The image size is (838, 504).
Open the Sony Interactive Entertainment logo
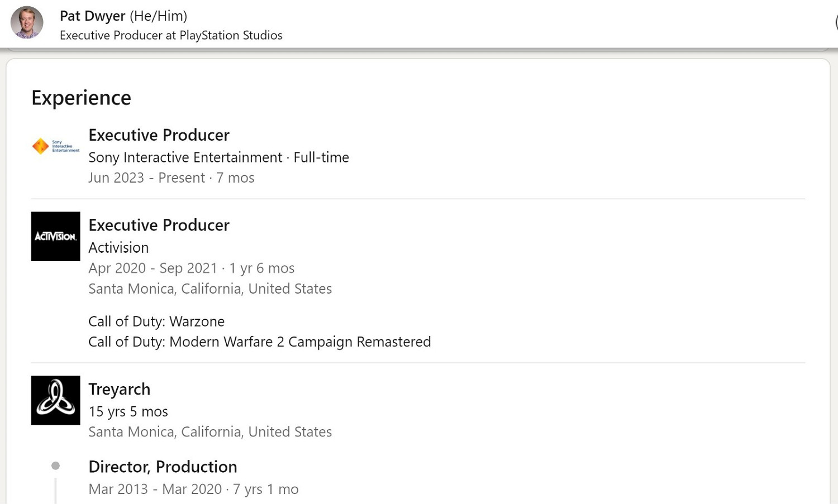(55, 146)
